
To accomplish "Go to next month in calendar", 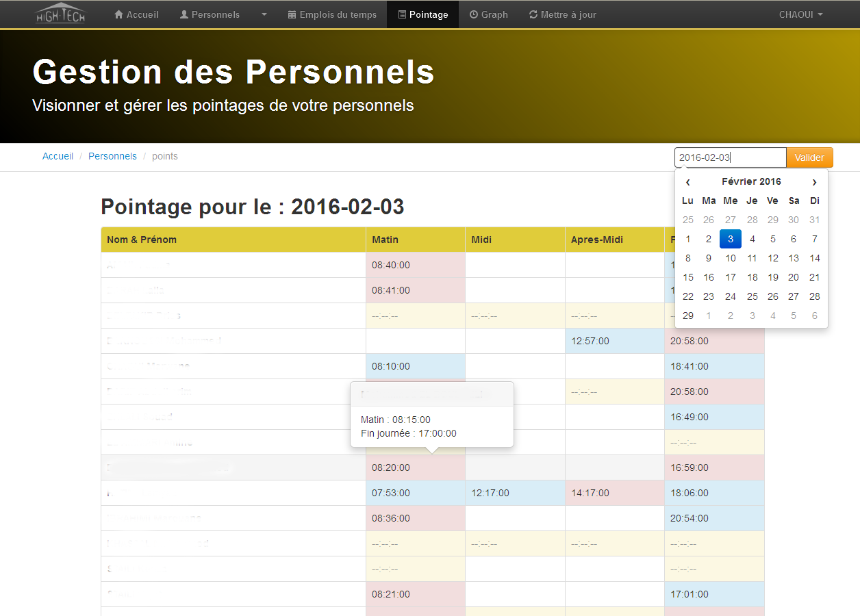I will (814, 182).
